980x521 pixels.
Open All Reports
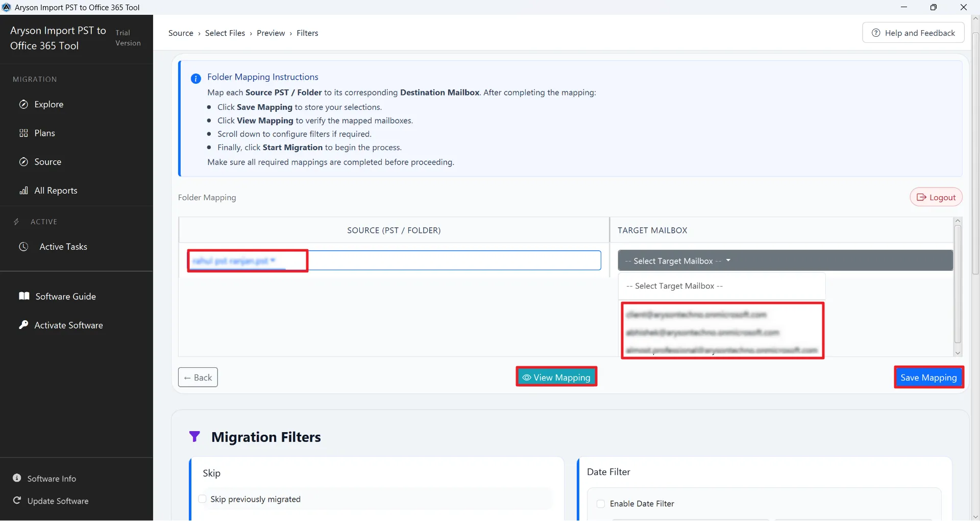(55, 190)
